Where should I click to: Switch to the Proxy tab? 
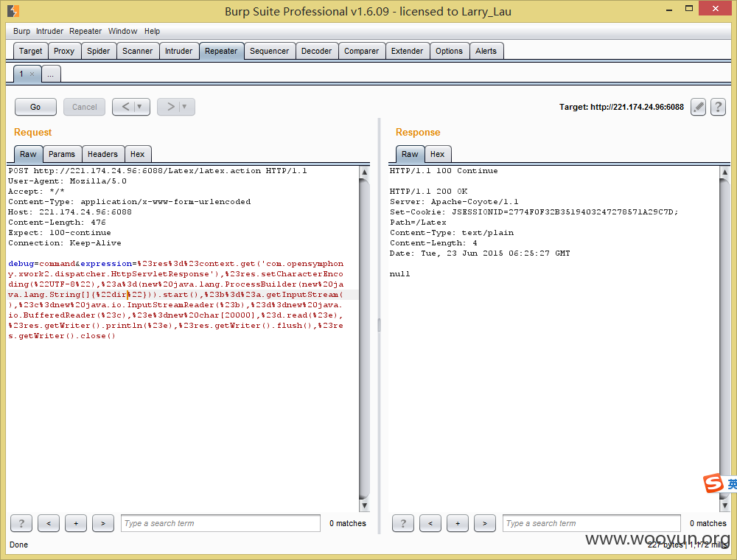[x=64, y=51]
